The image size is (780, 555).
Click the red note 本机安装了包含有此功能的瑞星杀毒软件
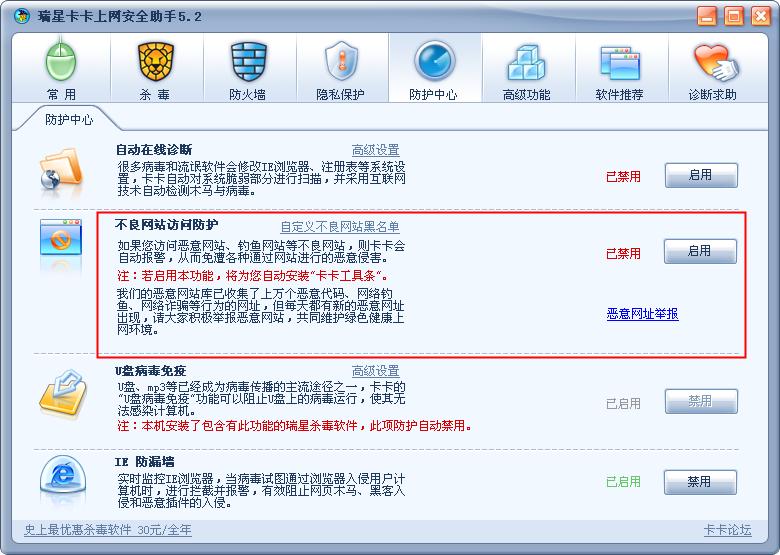pos(294,426)
